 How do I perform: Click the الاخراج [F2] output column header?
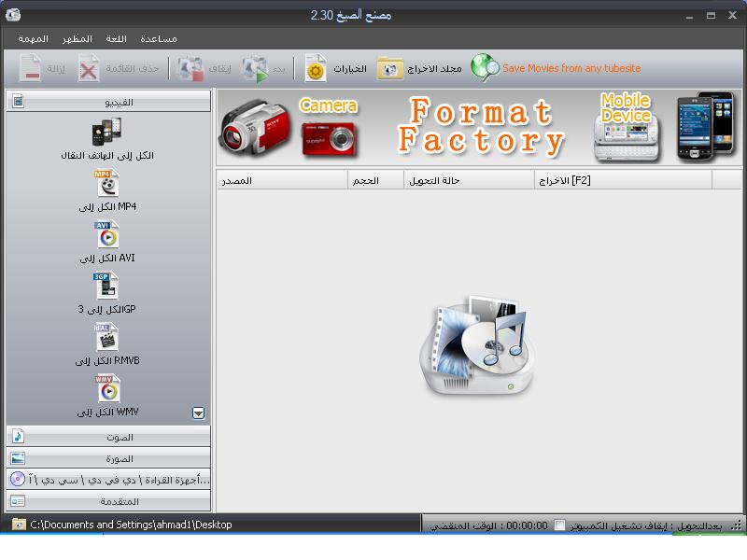[x=624, y=180]
